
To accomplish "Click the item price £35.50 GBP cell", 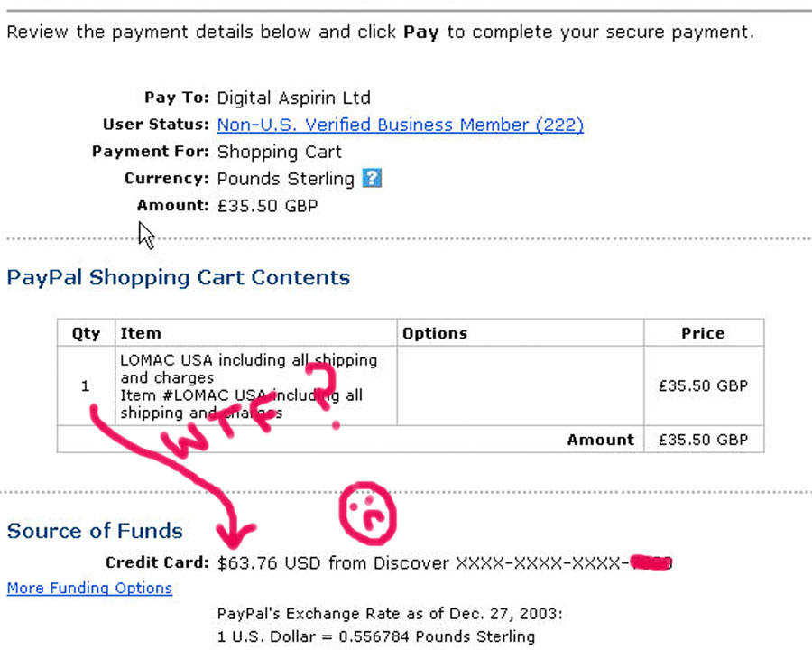I will tap(704, 386).
